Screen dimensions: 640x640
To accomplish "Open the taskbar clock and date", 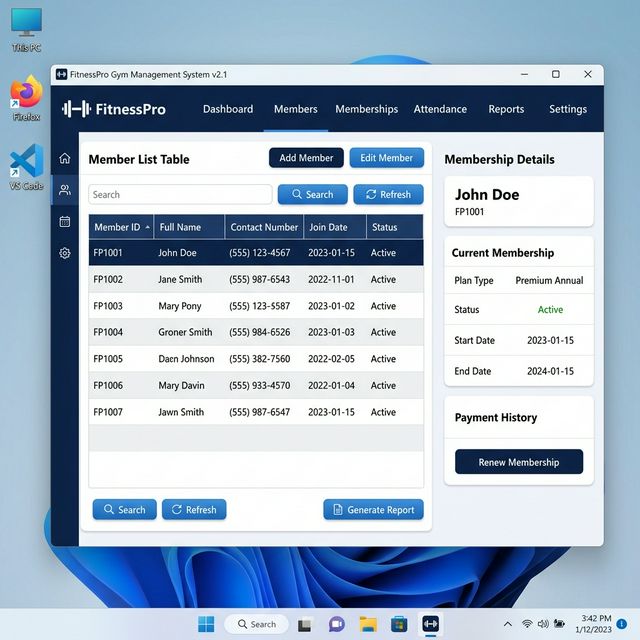I will [594, 624].
